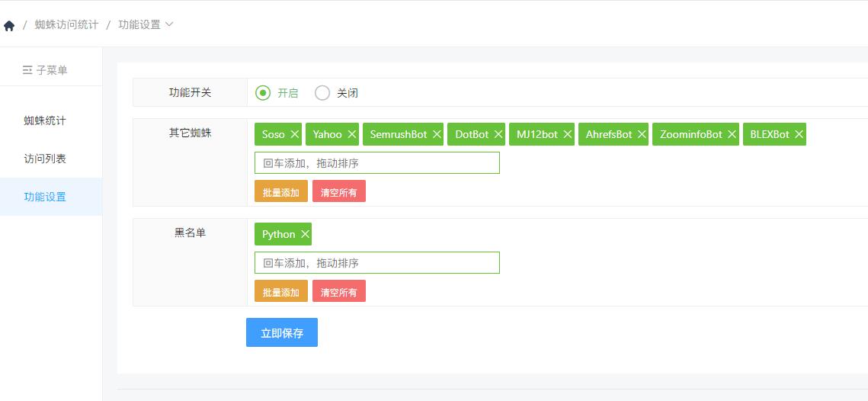Click 批量添加 under 其它蜘蛛
This screenshot has width=868, height=401.
point(281,191)
